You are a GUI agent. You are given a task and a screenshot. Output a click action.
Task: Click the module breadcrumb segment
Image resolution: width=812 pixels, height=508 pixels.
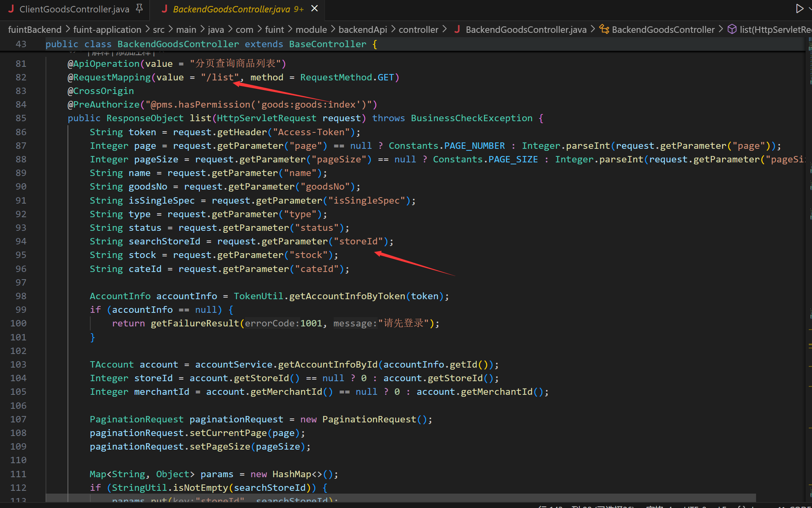coord(311,30)
